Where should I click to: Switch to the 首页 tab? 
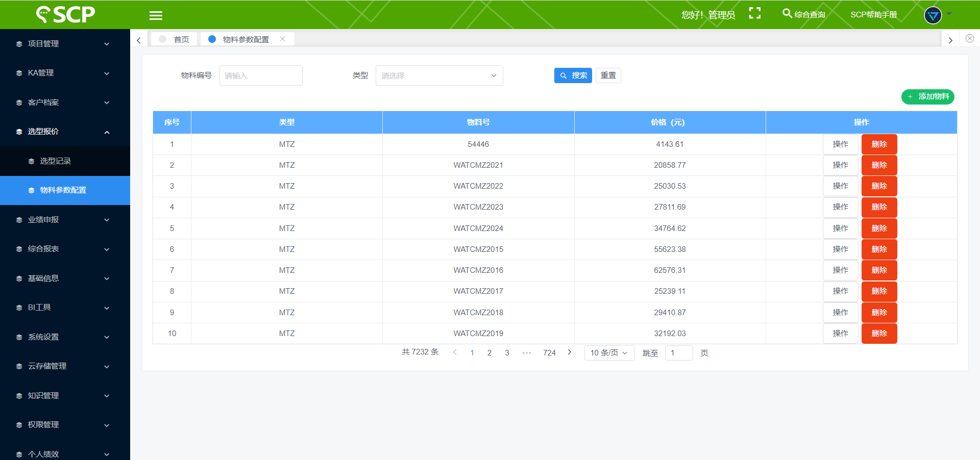point(174,39)
